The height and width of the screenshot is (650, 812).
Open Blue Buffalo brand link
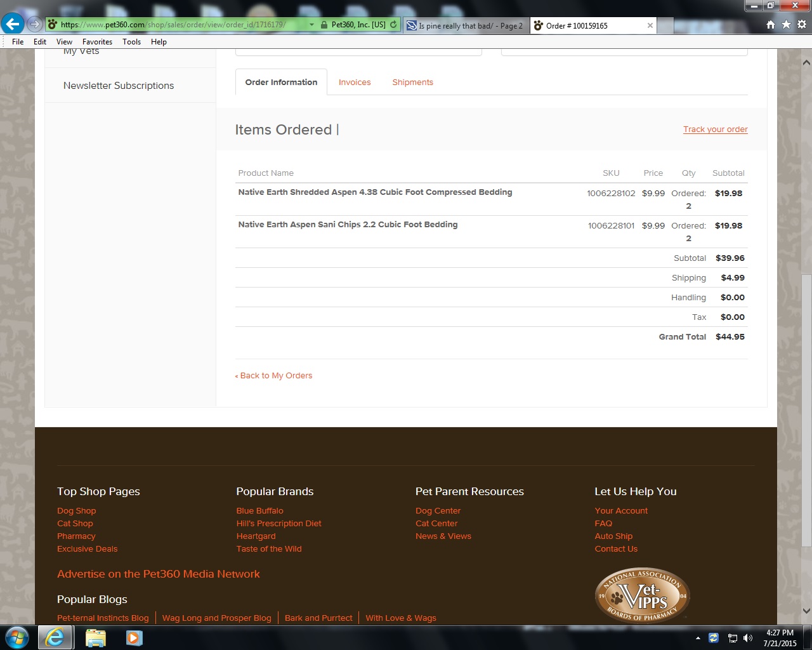pos(260,510)
